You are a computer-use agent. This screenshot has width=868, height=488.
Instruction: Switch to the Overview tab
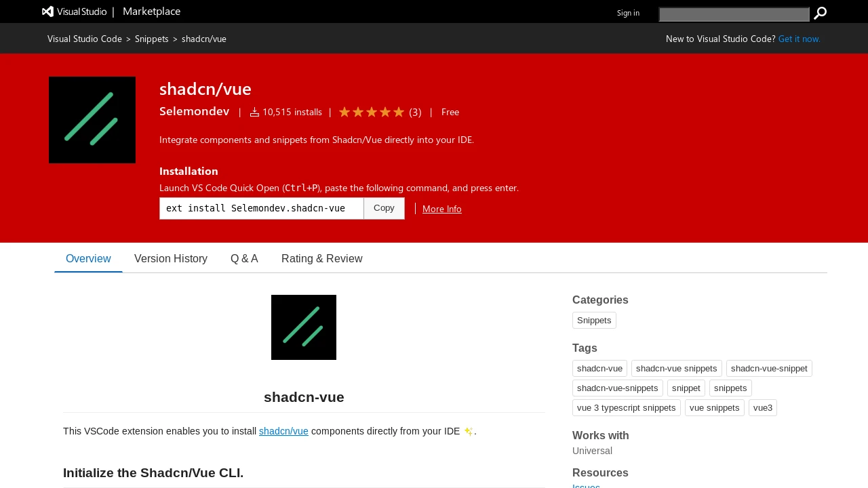88,259
